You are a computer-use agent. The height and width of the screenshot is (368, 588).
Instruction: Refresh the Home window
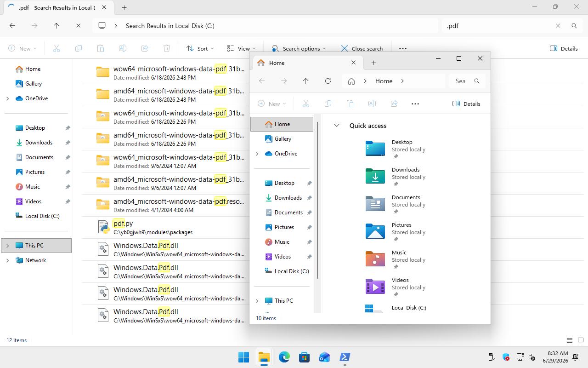(328, 81)
